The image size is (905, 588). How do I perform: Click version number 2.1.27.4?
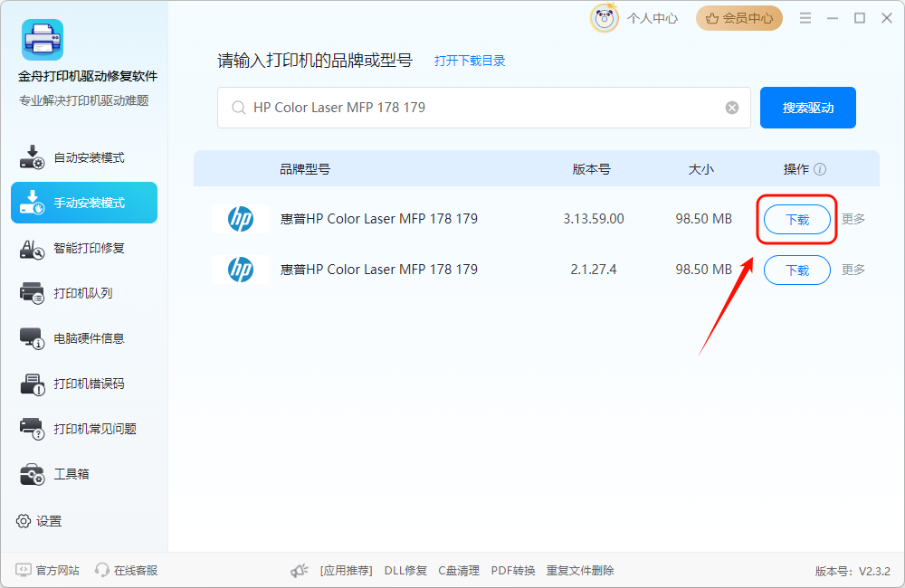[x=594, y=270]
